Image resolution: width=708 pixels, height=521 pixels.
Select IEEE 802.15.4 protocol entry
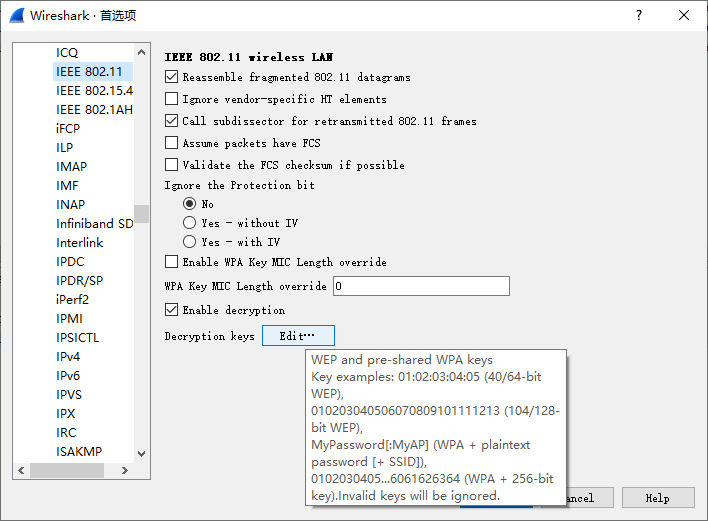coord(94,91)
